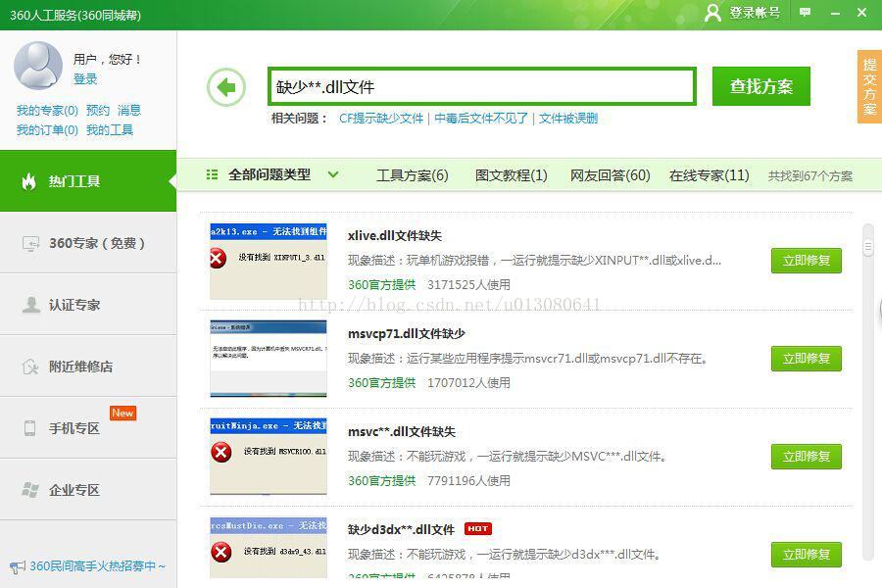Screen dimensions: 882x588
Task: Open the msvc**.dll文件缺失 result title
Action: (x=402, y=431)
